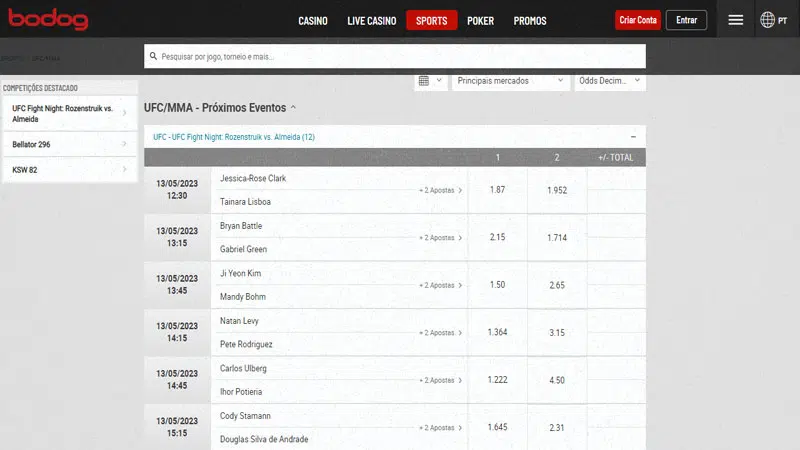
Task: Switch to the Poker tab
Action: tap(480, 20)
